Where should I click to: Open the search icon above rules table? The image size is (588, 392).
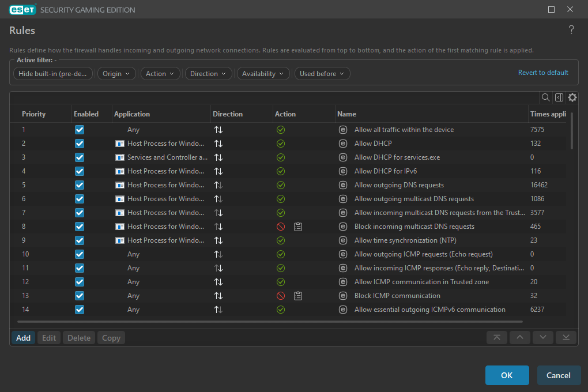tap(545, 97)
